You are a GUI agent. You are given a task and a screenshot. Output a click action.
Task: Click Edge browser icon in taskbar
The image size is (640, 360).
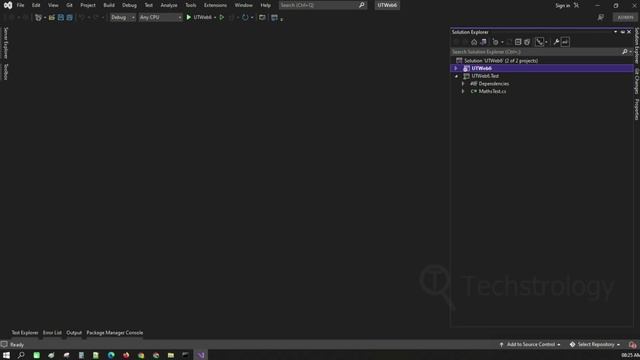point(111,356)
